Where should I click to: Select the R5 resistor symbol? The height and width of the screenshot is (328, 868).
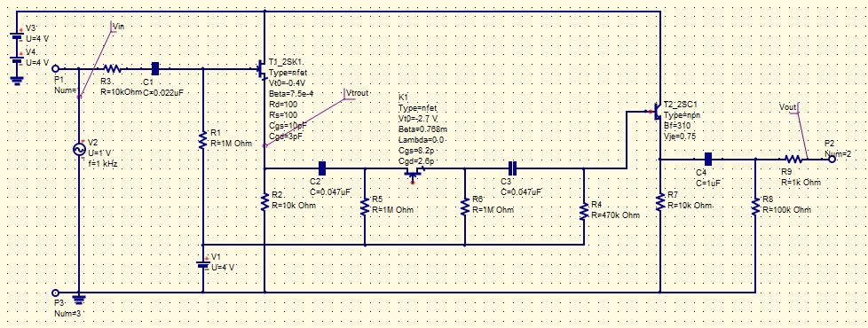365,207
